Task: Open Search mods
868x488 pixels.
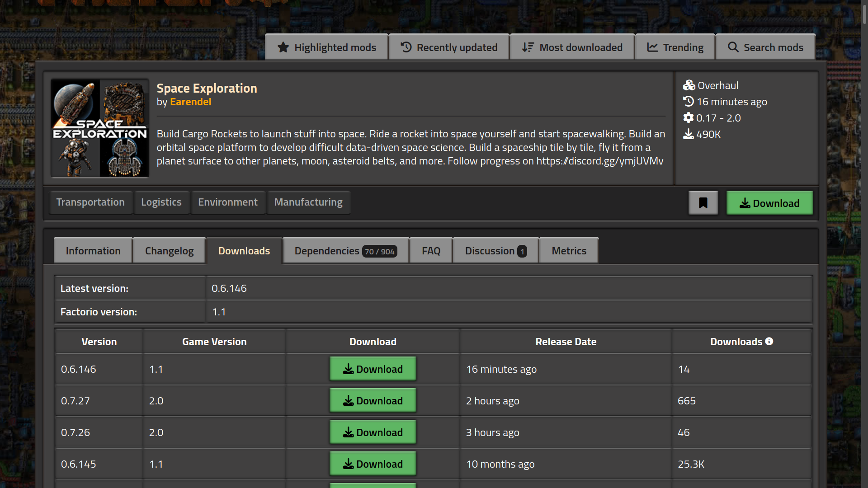Action: [765, 47]
